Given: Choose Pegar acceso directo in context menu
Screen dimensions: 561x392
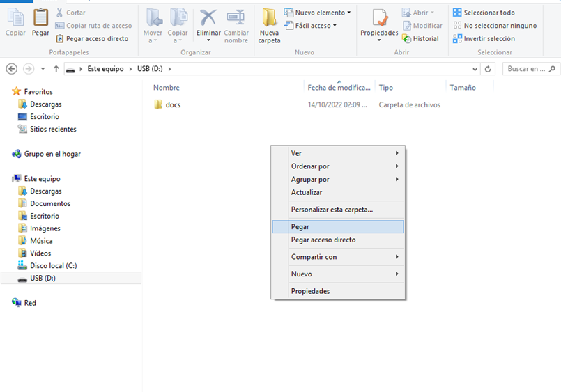Looking at the screenshot, I should [x=338, y=240].
